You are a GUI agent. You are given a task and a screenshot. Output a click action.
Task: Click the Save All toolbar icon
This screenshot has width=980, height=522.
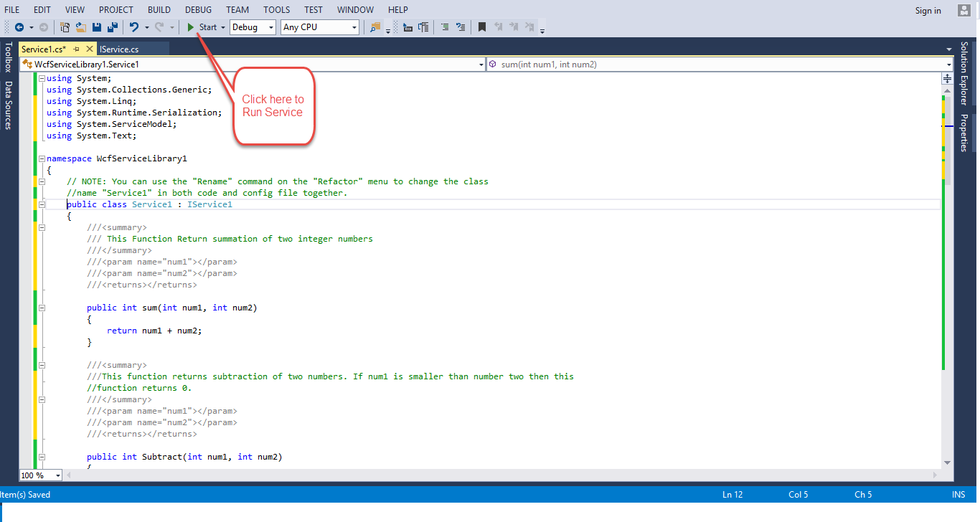pos(113,27)
